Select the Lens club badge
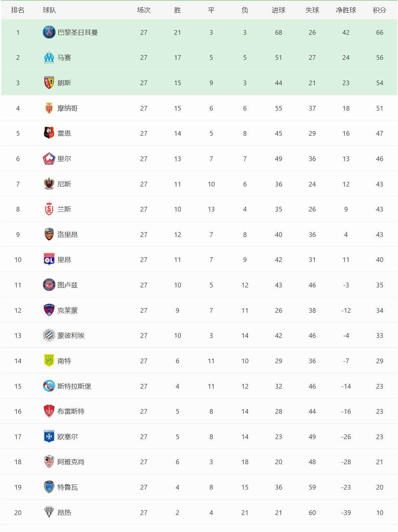 pyautogui.click(x=49, y=83)
